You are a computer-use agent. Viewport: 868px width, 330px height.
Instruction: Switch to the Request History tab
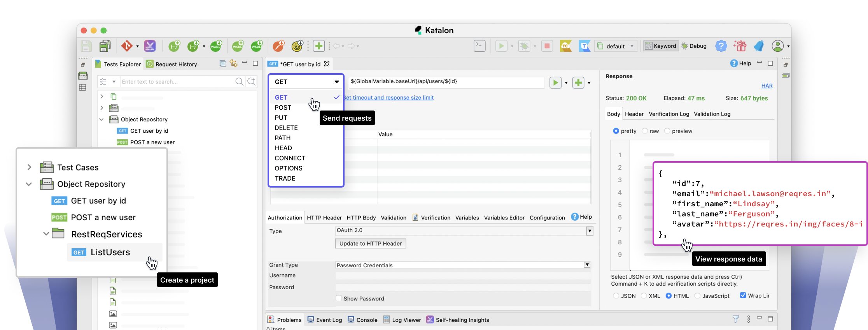tap(172, 64)
